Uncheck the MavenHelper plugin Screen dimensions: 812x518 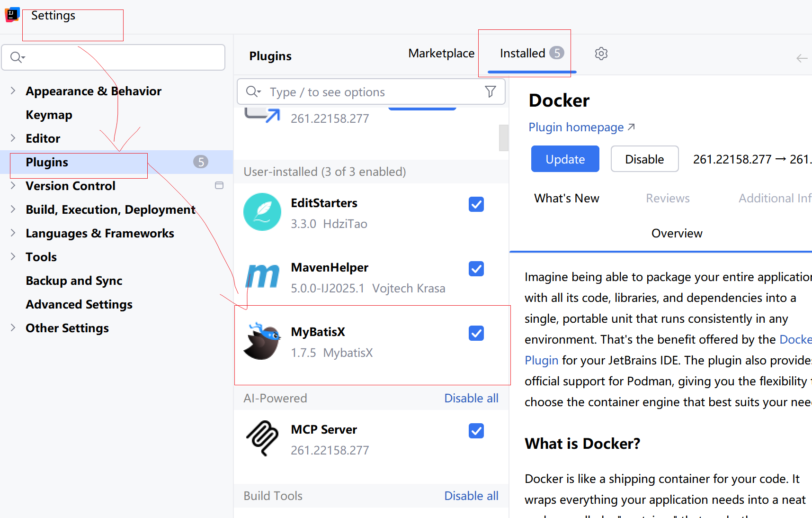(476, 269)
